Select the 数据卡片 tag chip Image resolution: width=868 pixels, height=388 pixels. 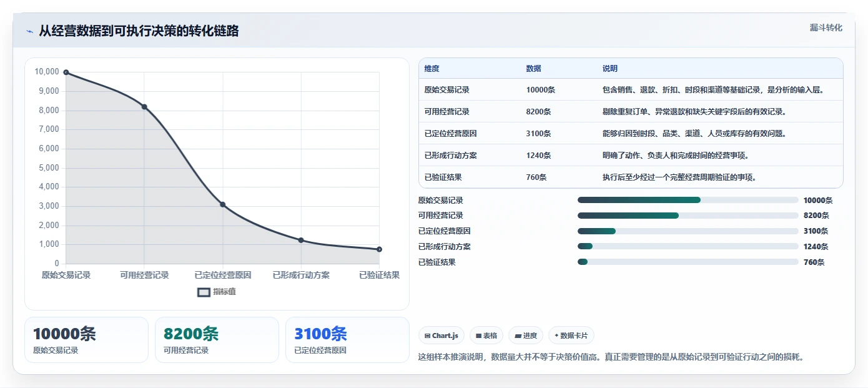(x=572, y=336)
